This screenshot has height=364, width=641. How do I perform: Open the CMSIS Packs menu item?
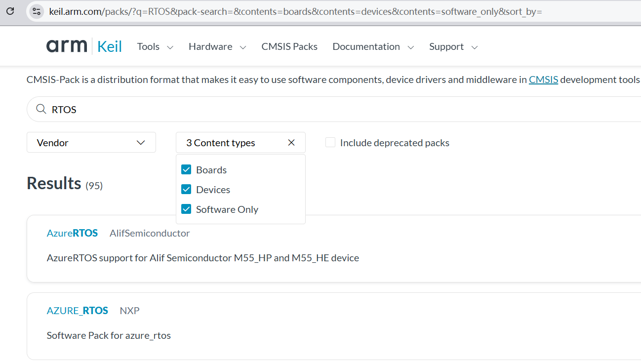(x=289, y=46)
